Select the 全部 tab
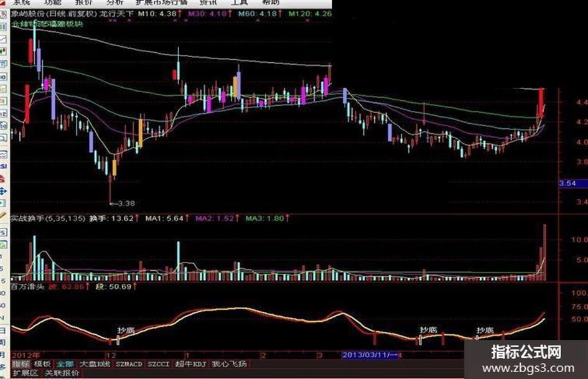The height and width of the screenshot is (379, 588). pos(65,364)
